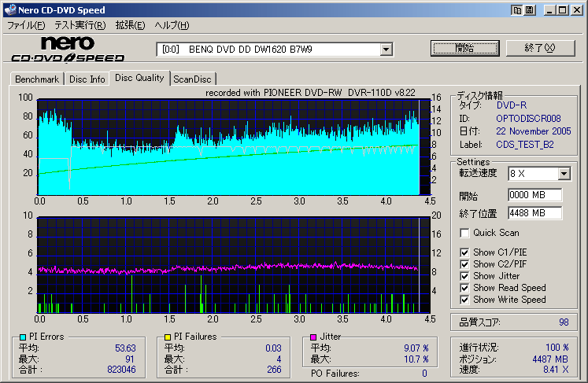
Task: Click the PI Failures average 0.03
Action: [x=273, y=348]
